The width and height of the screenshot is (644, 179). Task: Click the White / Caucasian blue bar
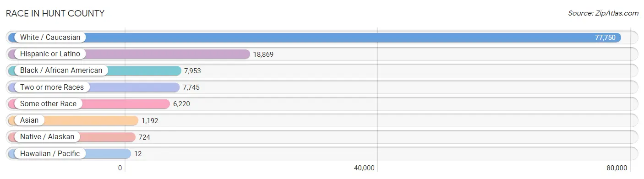[x=315, y=38]
